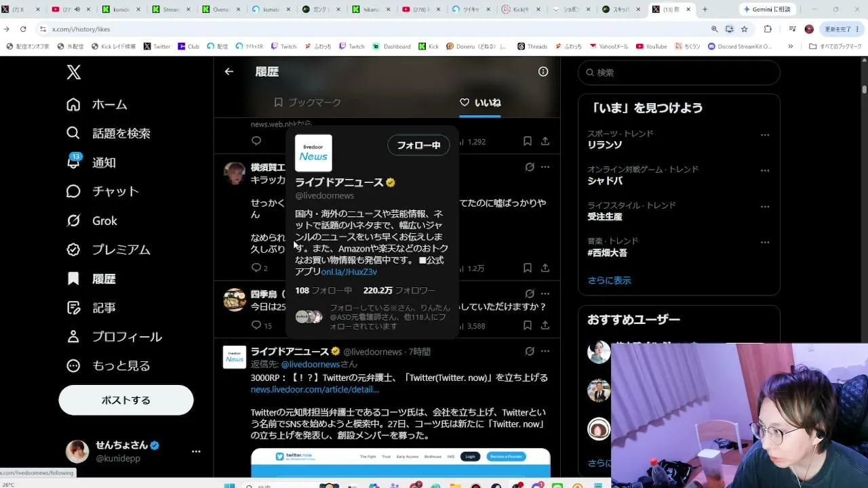This screenshot has height=488, width=868.
Task: Click the install app icon in the address bar
Action: coord(729,29)
